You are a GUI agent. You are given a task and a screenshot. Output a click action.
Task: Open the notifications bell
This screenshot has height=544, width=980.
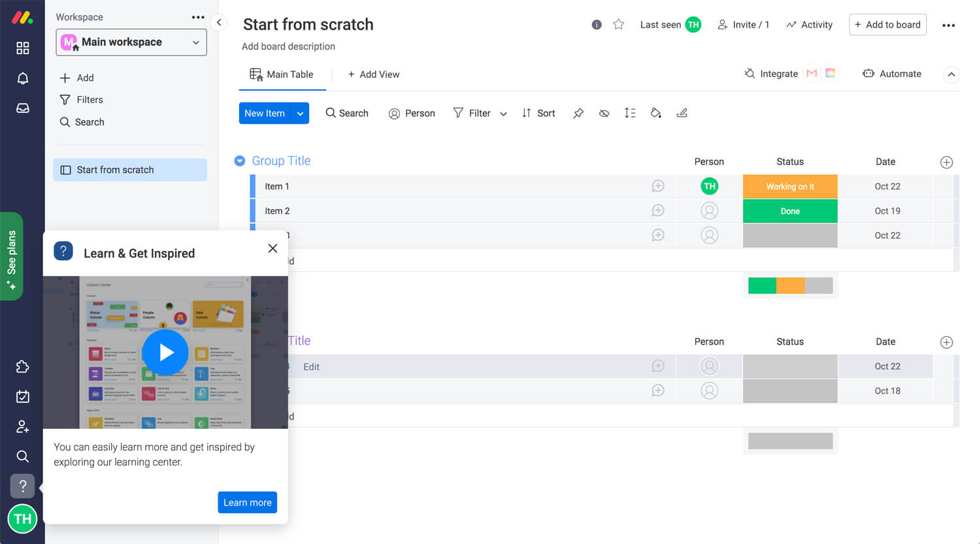[x=23, y=78]
